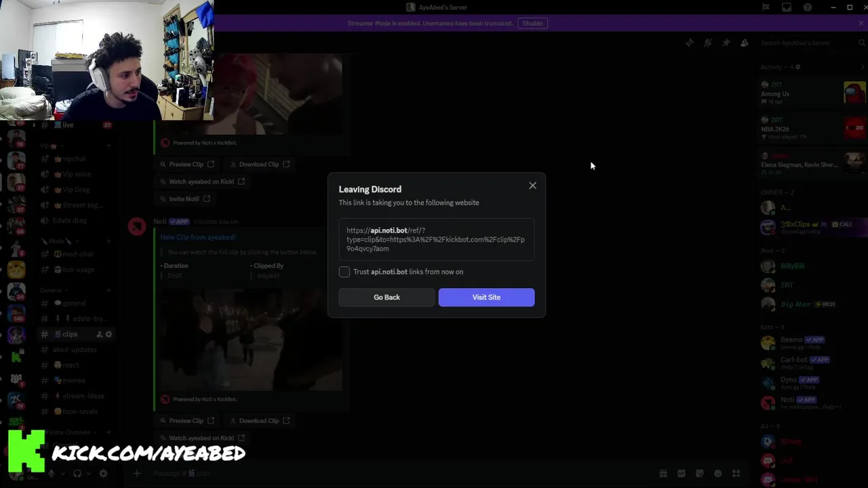Image resolution: width=868 pixels, height=488 pixels.
Task: Open Among Us activity card
Action: click(813, 93)
